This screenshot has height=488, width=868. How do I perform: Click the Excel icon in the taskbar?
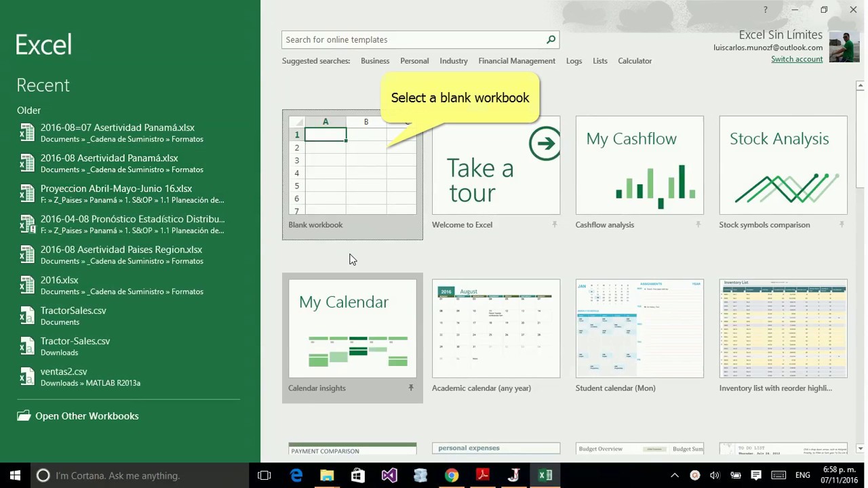[545, 475]
